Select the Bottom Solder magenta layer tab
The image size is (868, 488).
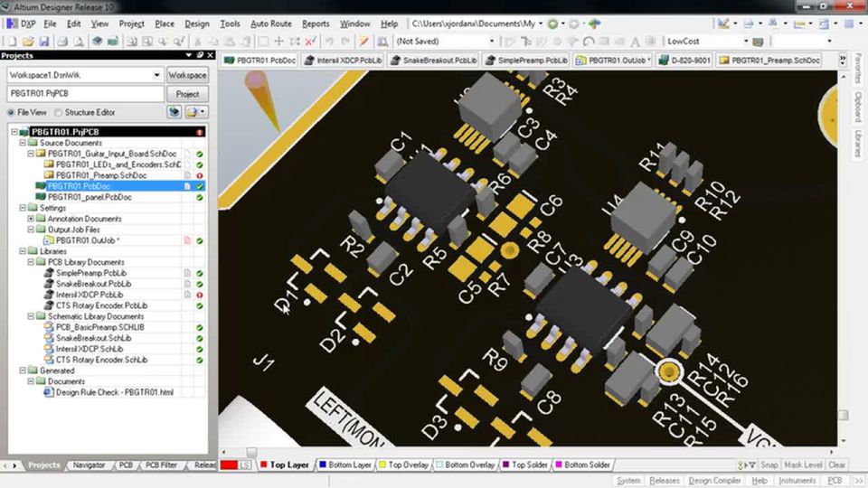coord(582,465)
